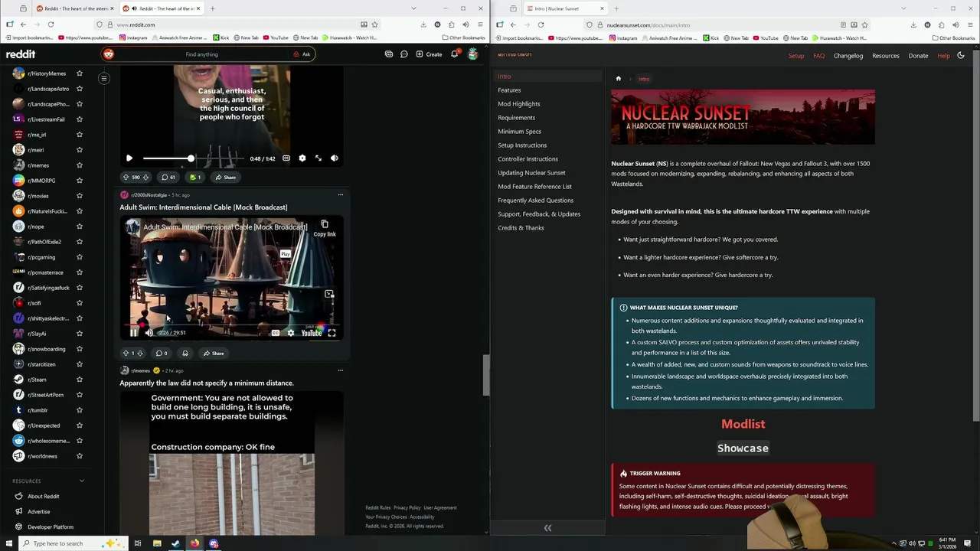The height and width of the screenshot is (551, 980).
Task: Open Reddit user avatar menu
Action: tap(473, 54)
